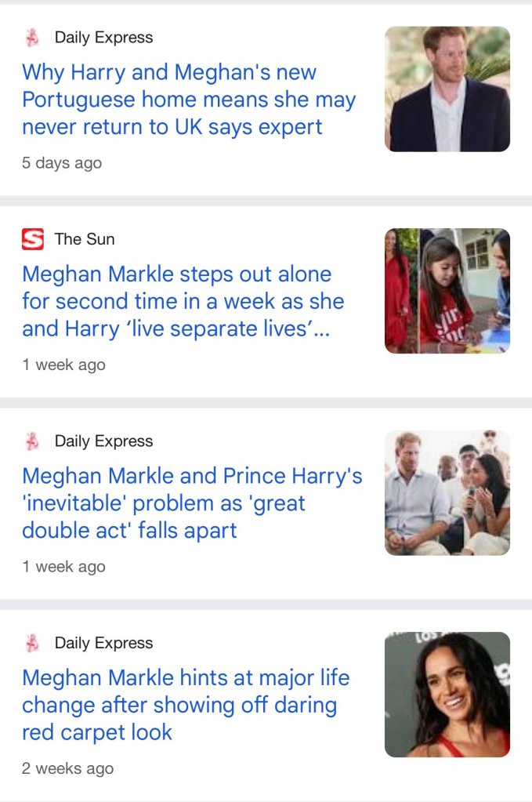Click thumbnail of girl in red shirt
This screenshot has width=532, height=802.
[447, 291]
